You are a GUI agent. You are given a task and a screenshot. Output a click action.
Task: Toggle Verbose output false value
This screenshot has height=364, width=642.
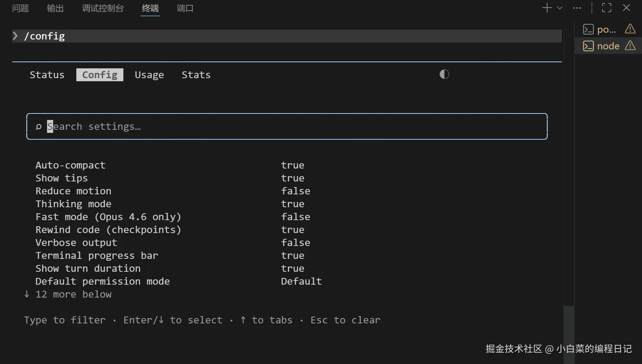(x=295, y=243)
